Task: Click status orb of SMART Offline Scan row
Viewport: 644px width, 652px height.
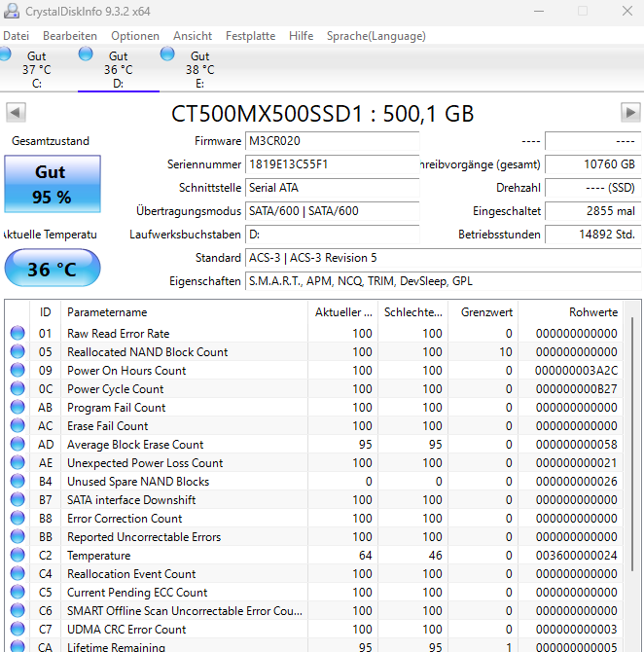Action: [18, 611]
